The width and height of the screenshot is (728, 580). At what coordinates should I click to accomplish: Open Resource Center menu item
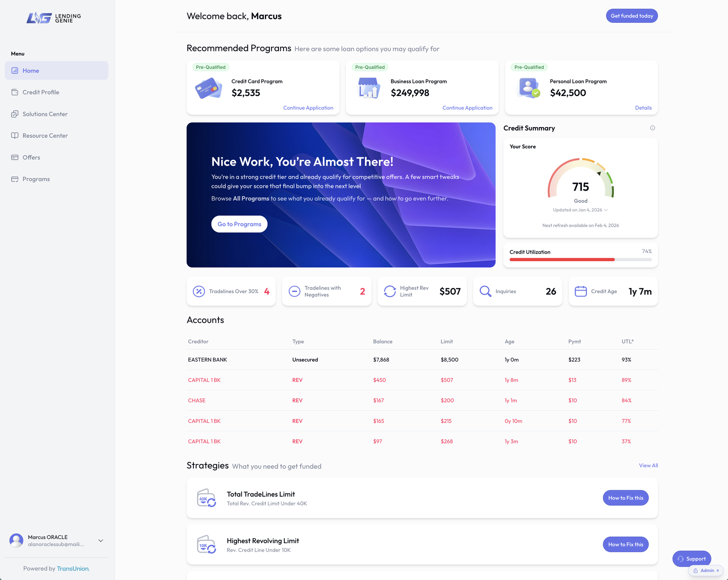(x=56, y=136)
